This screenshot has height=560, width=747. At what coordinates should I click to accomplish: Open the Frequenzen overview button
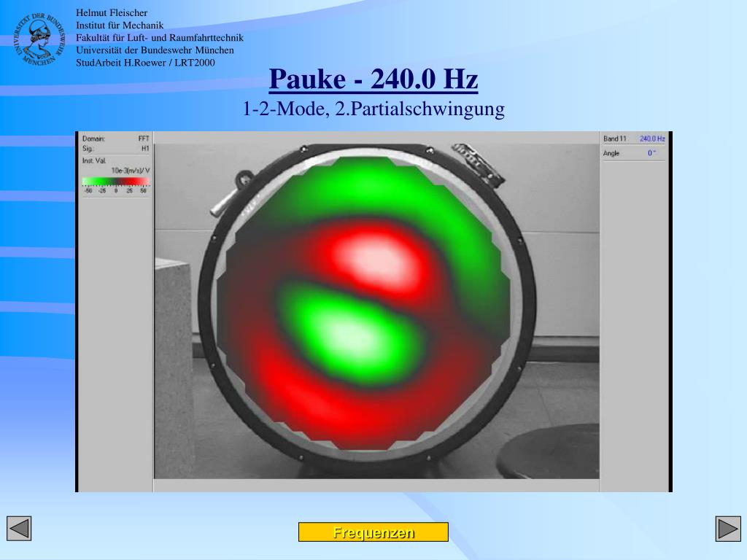tap(373, 532)
